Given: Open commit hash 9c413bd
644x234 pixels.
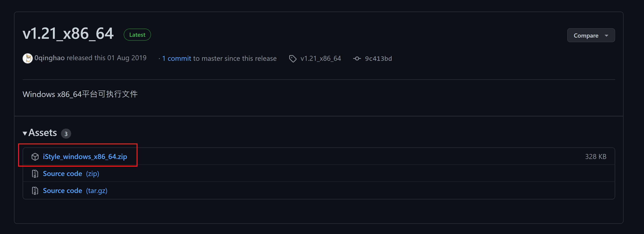Looking at the screenshot, I should pos(378,58).
